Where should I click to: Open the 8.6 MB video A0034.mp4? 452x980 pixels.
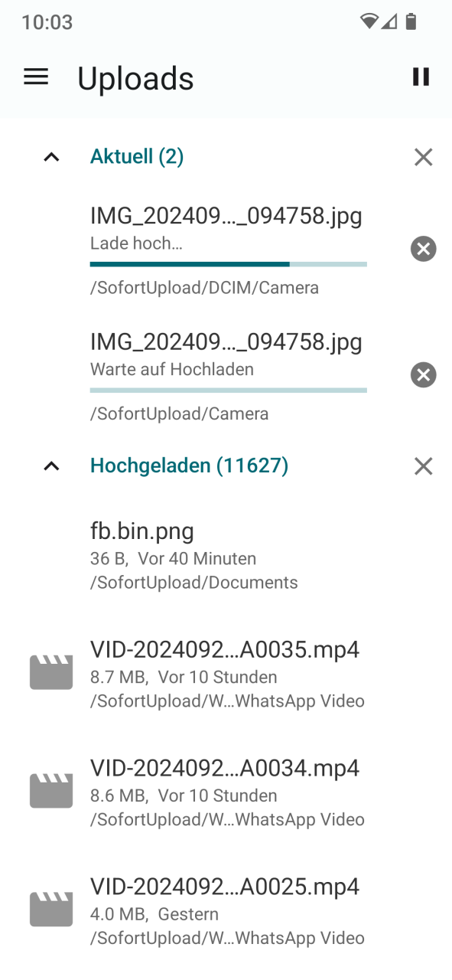pos(226,792)
